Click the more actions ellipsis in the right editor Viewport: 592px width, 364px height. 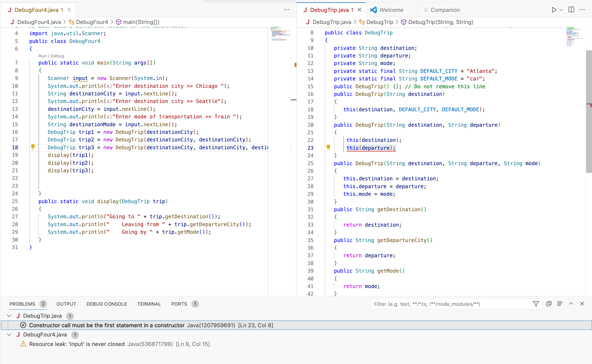[582, 10]
